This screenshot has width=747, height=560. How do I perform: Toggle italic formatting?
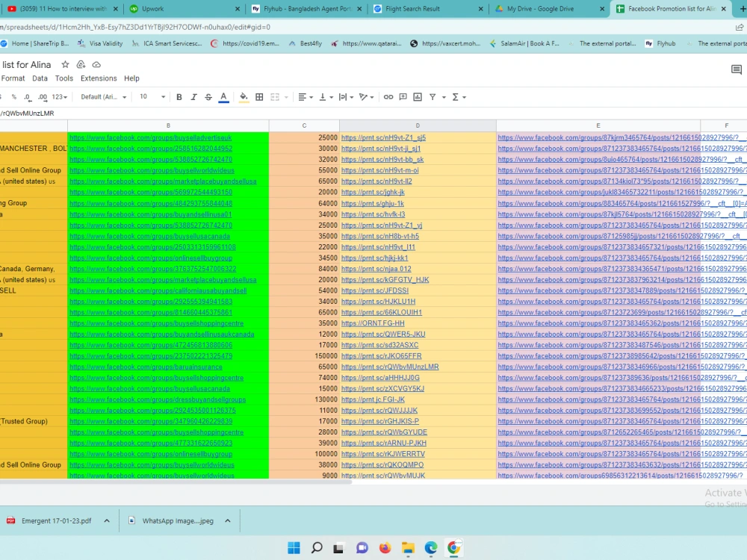[194, 96]
